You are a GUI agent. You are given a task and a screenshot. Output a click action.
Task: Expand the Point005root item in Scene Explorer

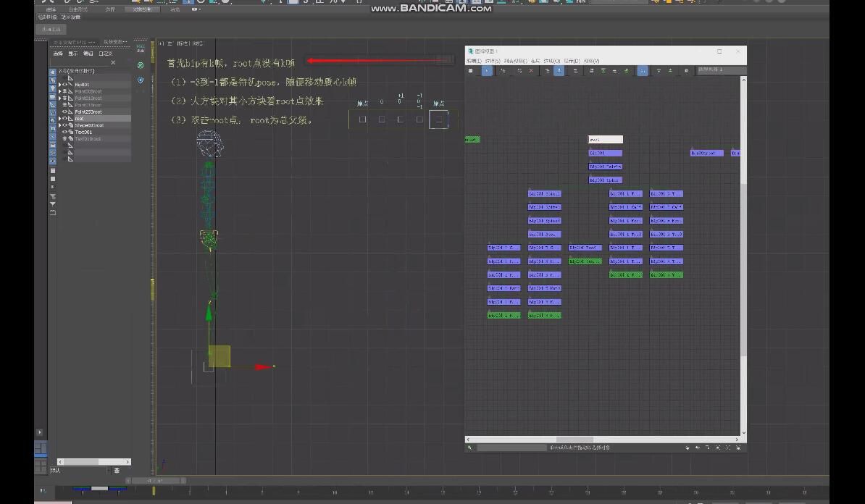click(59, 91)
